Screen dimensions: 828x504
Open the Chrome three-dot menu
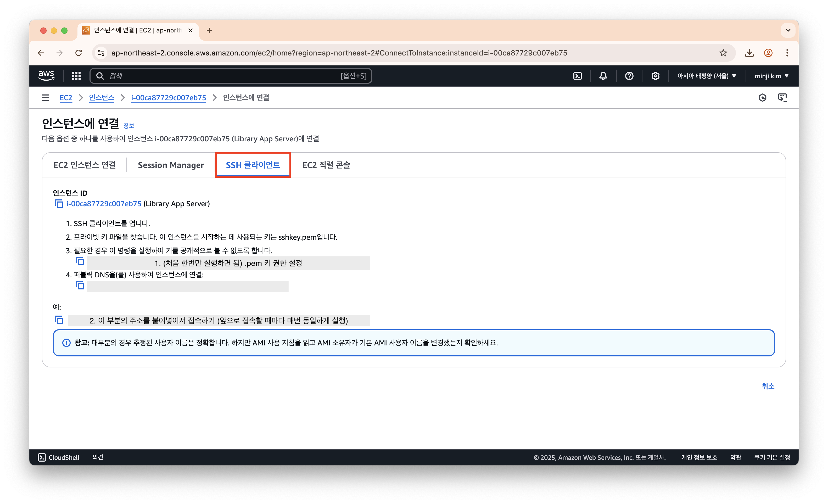pos(787,53)
